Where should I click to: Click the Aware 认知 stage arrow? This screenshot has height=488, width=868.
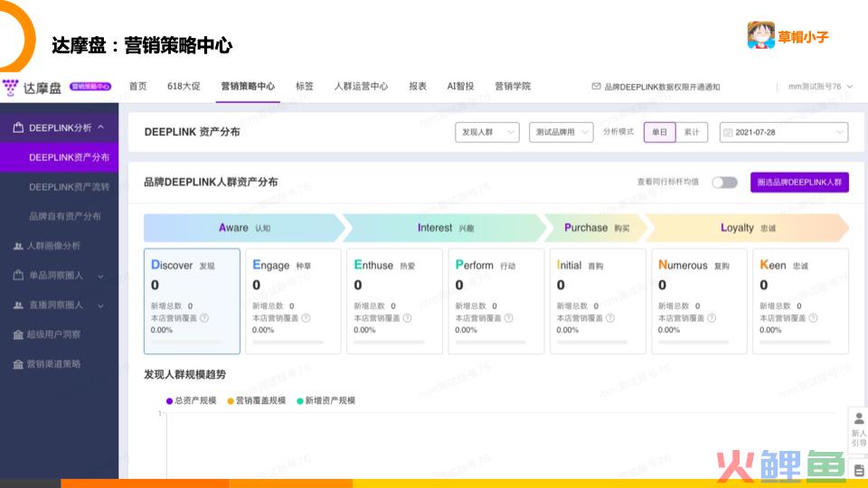(x=244, y=228)
